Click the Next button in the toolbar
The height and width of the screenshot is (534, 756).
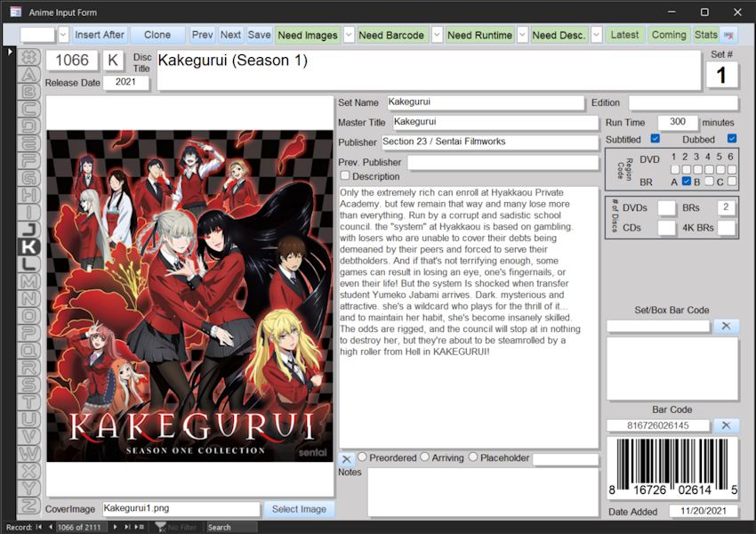point(230,35)
